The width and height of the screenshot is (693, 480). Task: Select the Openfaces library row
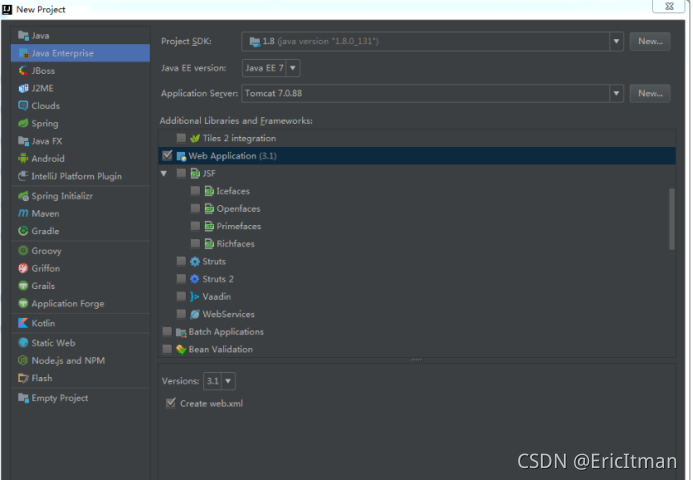(417, 209)
